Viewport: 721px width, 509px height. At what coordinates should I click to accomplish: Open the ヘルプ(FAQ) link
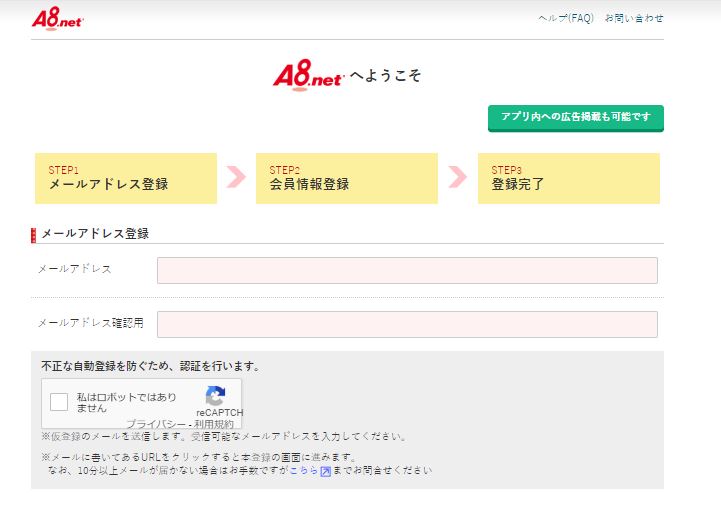(566, 18)
